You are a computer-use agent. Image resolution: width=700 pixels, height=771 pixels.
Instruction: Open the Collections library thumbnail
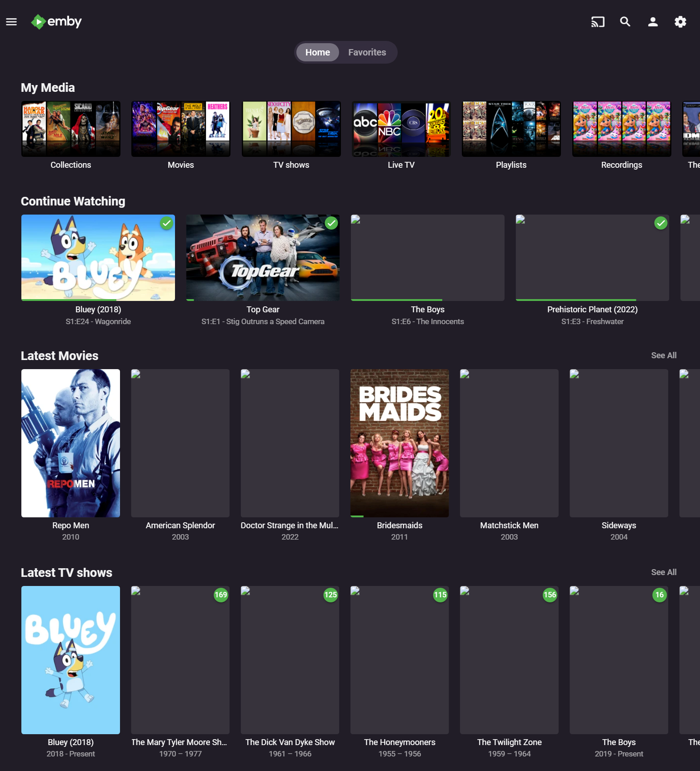click(71, 129)
